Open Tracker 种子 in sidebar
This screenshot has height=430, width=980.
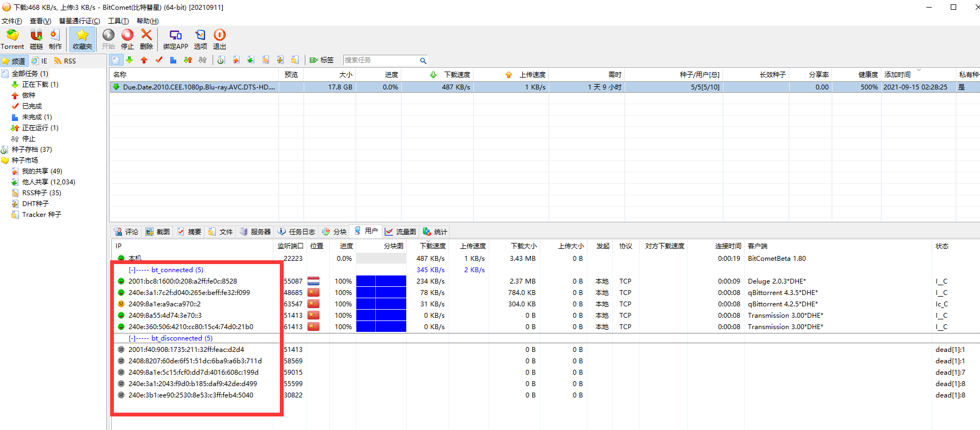tap(36, 215)
